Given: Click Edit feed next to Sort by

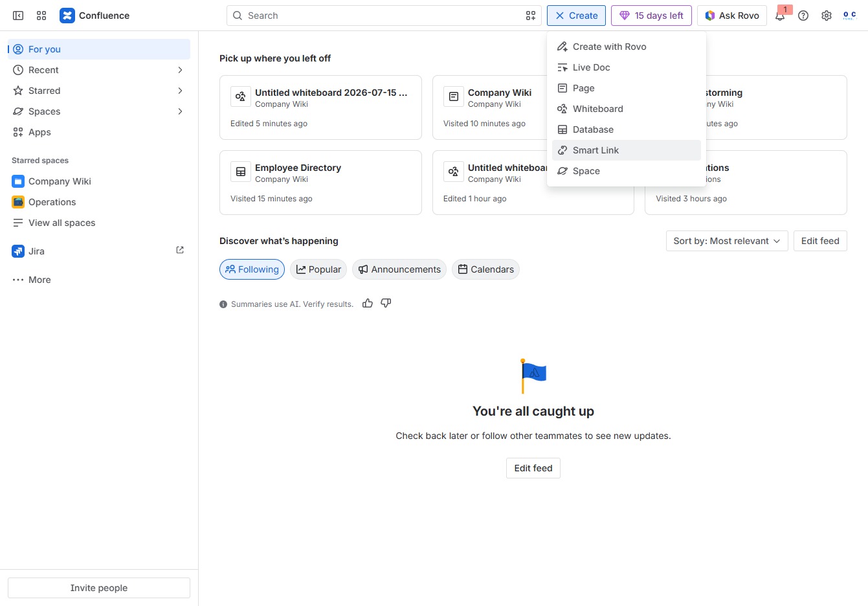Looking at the screenshot, I should (820, 241).
